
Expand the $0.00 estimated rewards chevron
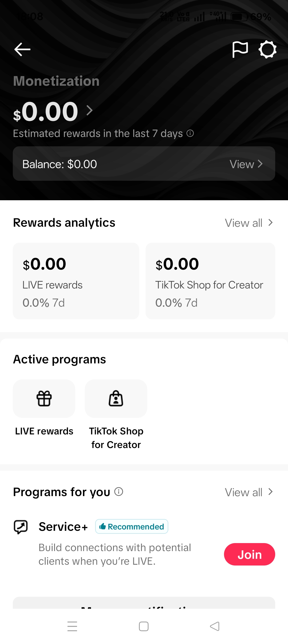(90, 110)
